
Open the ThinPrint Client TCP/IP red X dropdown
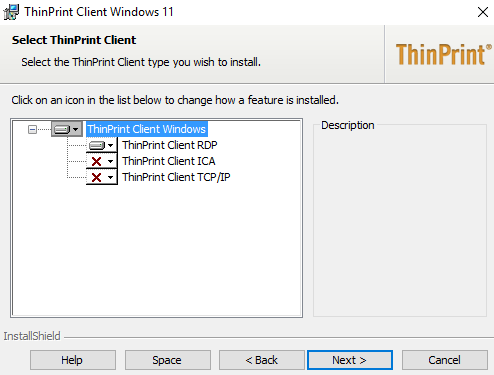click(x=102, y=177)
